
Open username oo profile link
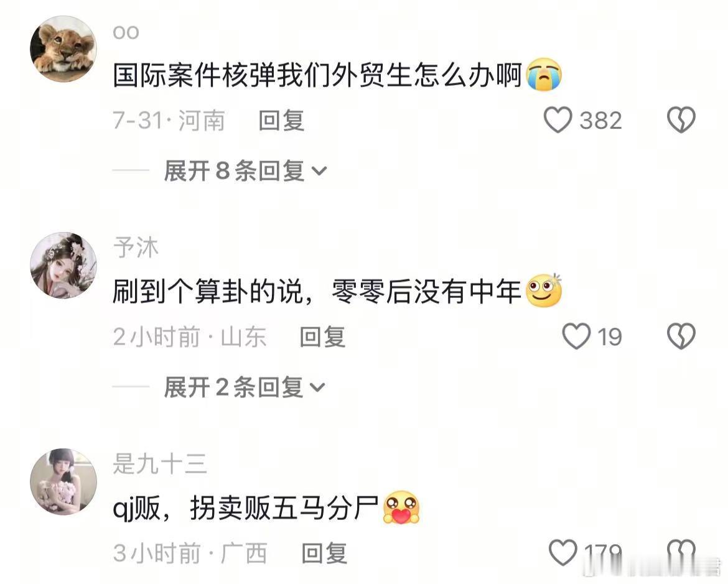tap(126, 32)
